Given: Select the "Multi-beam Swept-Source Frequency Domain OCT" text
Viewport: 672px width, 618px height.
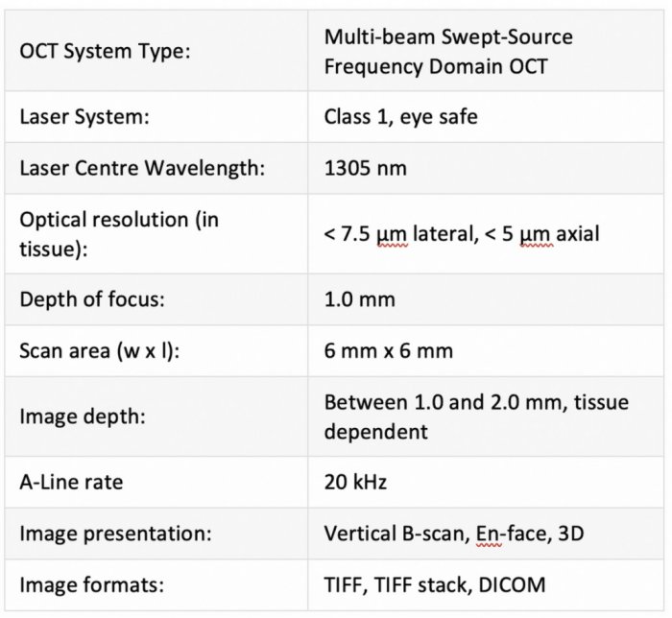Looking at the screenshot, I should click(447, 52).
